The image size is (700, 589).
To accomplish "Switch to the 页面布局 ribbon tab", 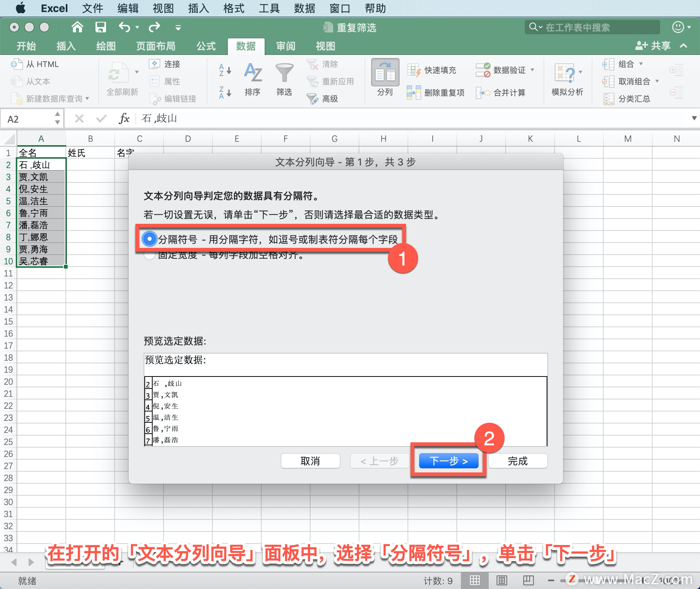I will (156, 46).
